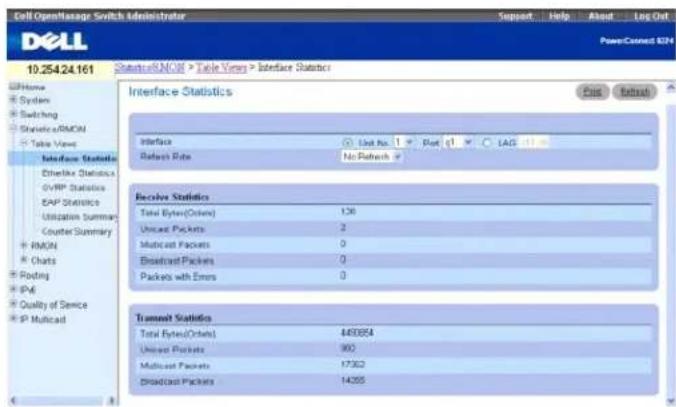Select Interface Statistics in tree

[79, 159]
